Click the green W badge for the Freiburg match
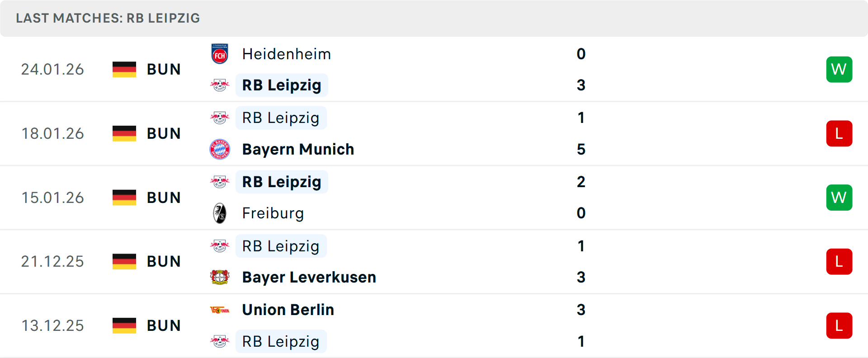The image size is (868, 358). [x=839, y=198]
